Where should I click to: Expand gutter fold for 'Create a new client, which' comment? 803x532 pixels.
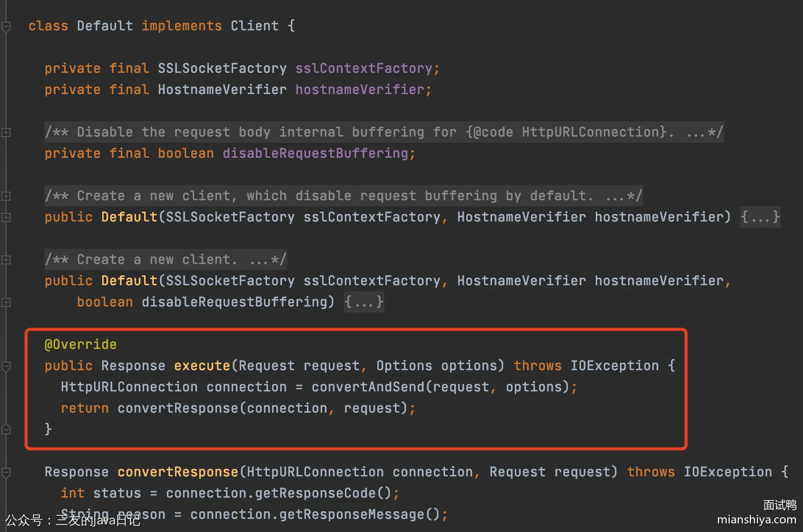6,196
